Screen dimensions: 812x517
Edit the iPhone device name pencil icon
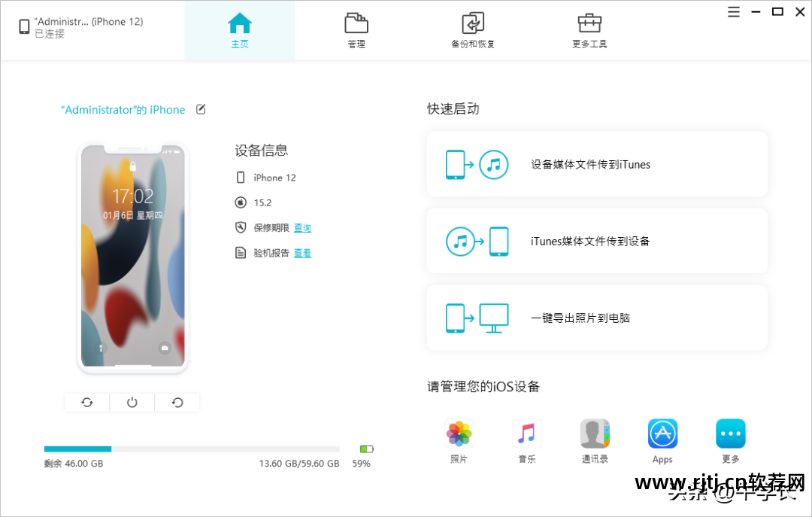point(201,109)
